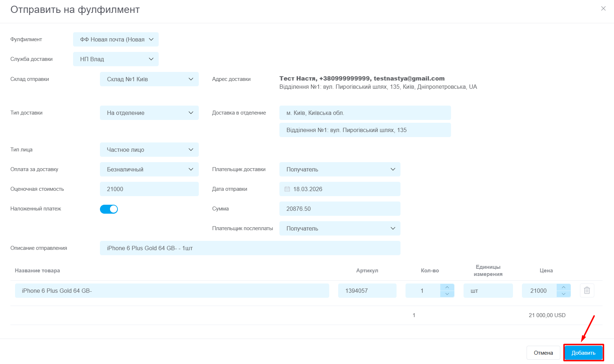Screen dimensions: 614x364
Task: Close the fulfillment dialog with X
Action: pos(603,9)
